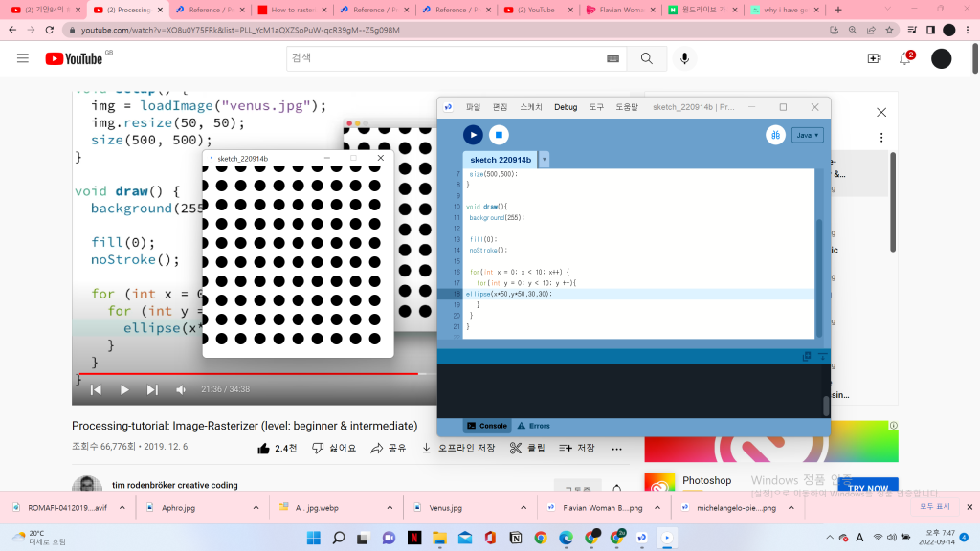Open the 스케치 menu in Processing
The height and width of the screenshot is (551, 980).
pyautogui.click(x=531, y=107)
